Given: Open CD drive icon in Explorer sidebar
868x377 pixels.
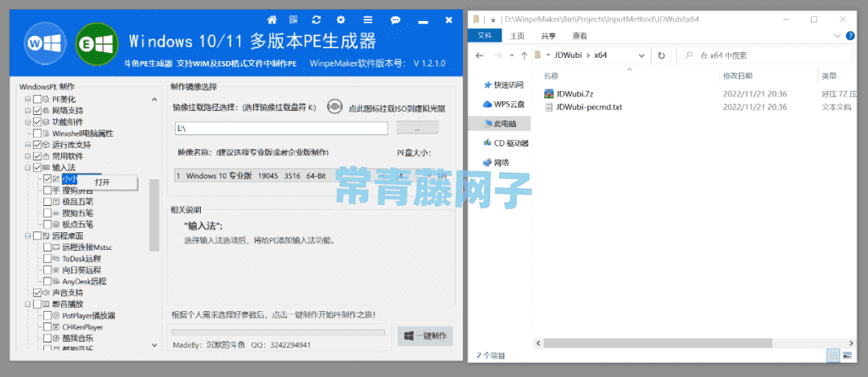Looking at the screenshot, I should pyautogui.click(x=487, y=143).
